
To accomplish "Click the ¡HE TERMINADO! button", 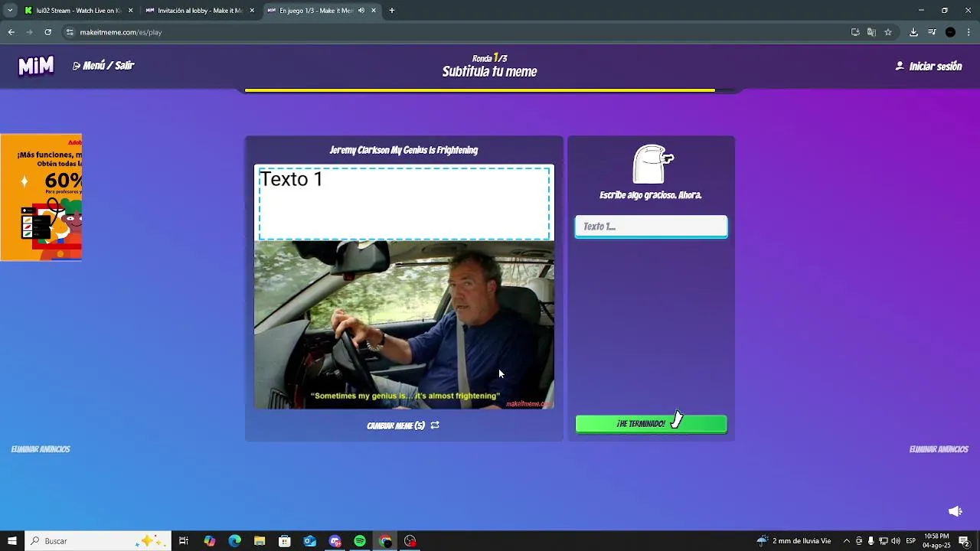I will point(651,424).
